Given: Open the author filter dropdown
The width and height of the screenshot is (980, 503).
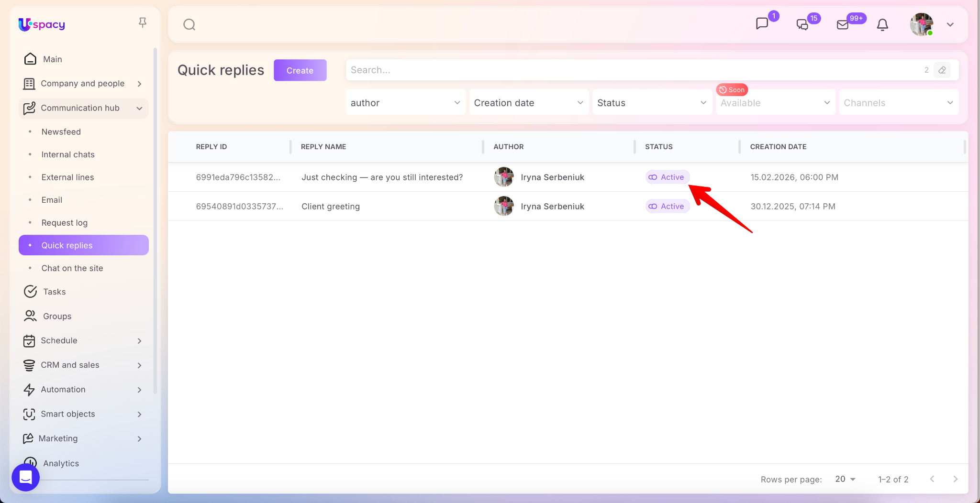Looking at the screenshot, I should [x=405, y=103].
